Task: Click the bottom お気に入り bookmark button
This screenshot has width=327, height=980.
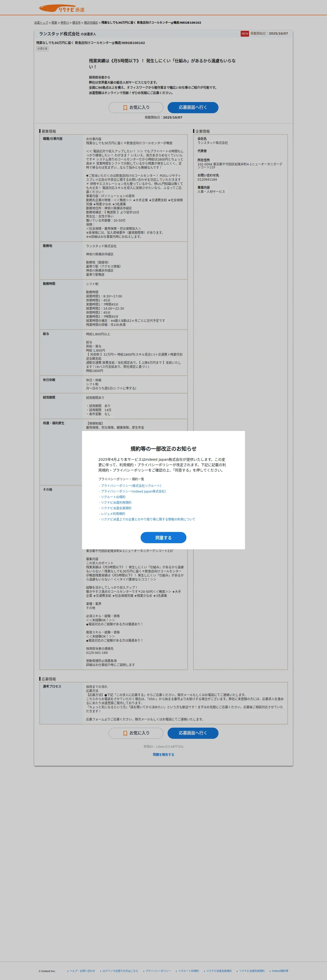Action: [136, 733]
